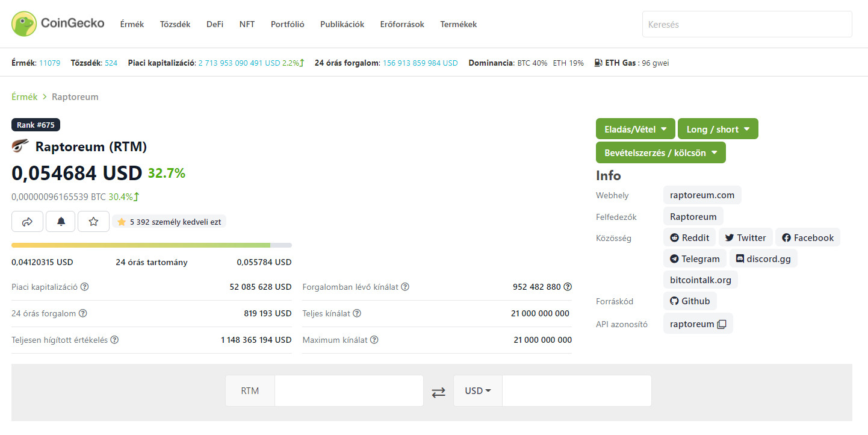Click info icon beside Maximum kínálat

[374, 340]
